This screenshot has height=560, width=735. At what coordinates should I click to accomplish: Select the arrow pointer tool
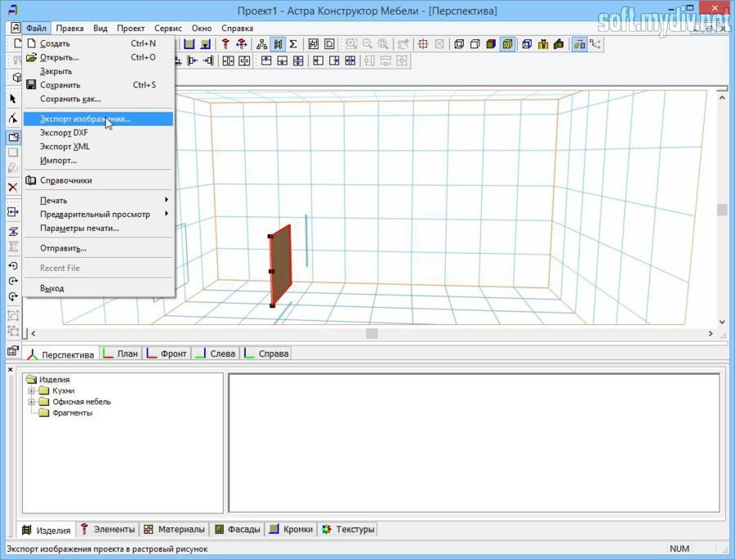click(x=12, y=99)
